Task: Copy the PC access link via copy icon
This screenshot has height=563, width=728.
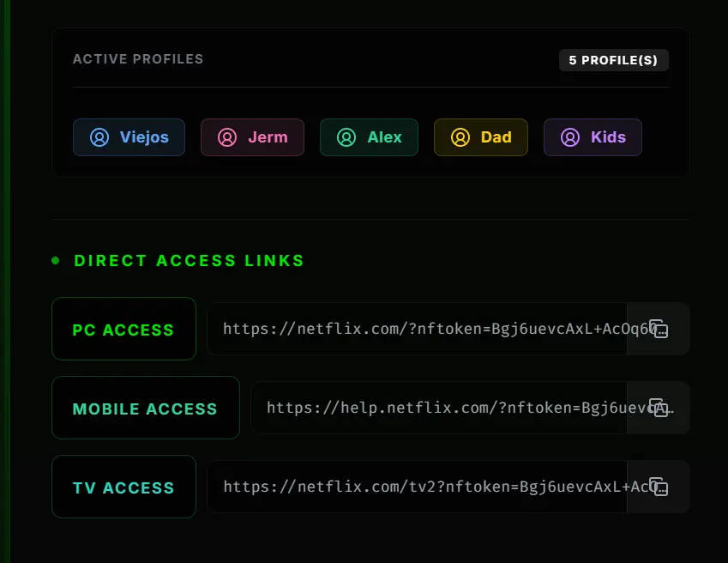Action: [x=659, y=329]
